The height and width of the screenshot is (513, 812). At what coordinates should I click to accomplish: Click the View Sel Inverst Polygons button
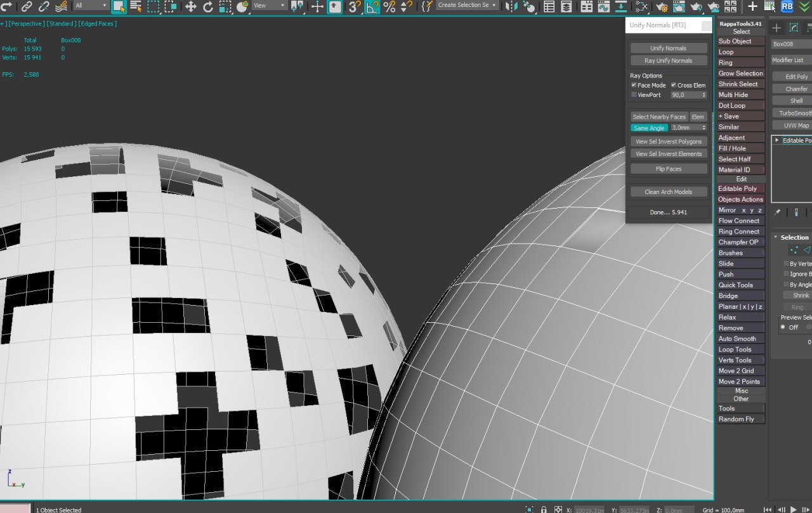tap(668, 141)
